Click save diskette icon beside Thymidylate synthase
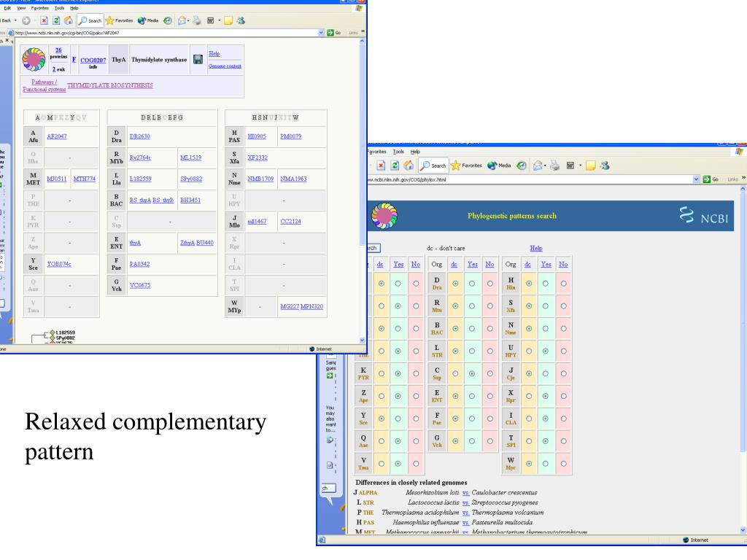 point(198,60)
